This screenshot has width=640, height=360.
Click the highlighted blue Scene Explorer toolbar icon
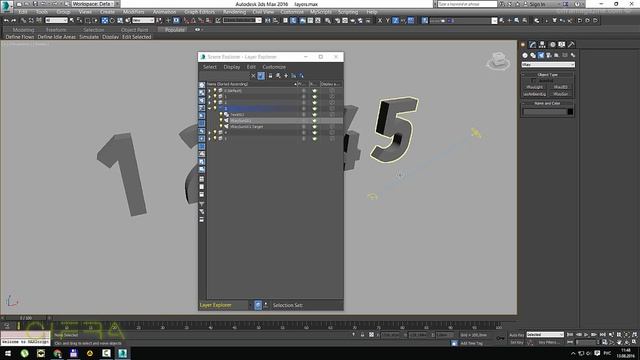261,76
